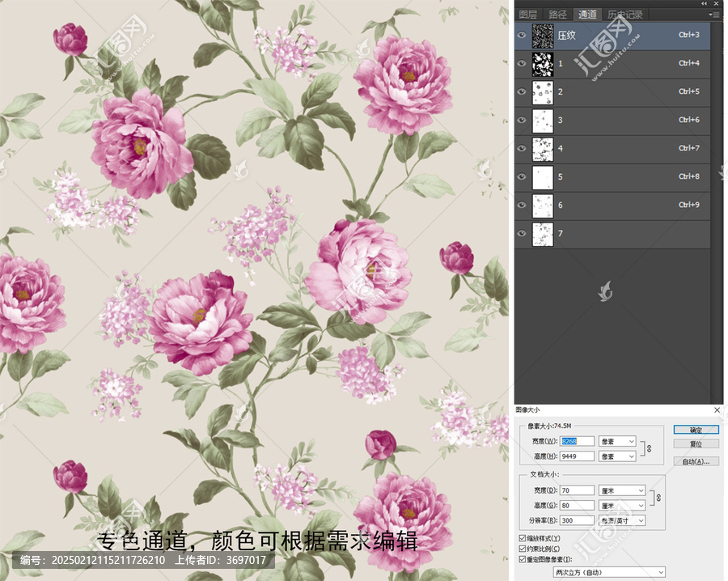Screen dimensions: 728x581
Task: Click the 自动(A)... button
Action: [x=696, y=461]
